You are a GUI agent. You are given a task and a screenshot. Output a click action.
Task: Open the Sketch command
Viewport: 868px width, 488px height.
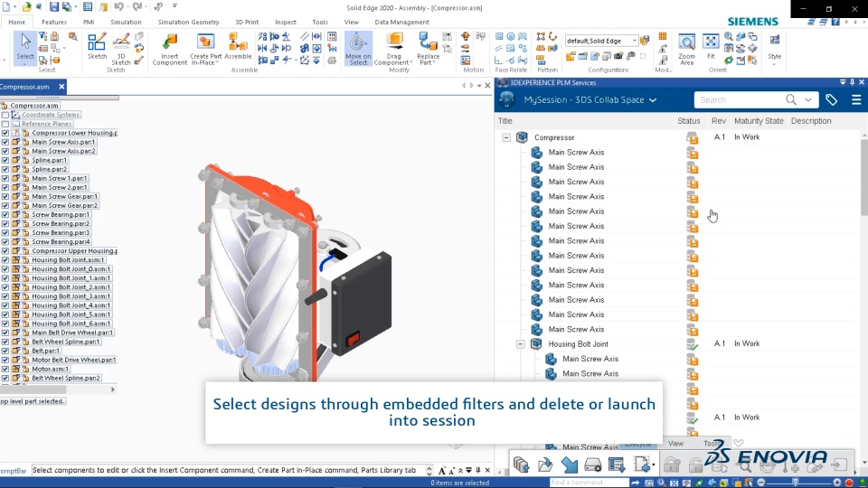[97, 46]
